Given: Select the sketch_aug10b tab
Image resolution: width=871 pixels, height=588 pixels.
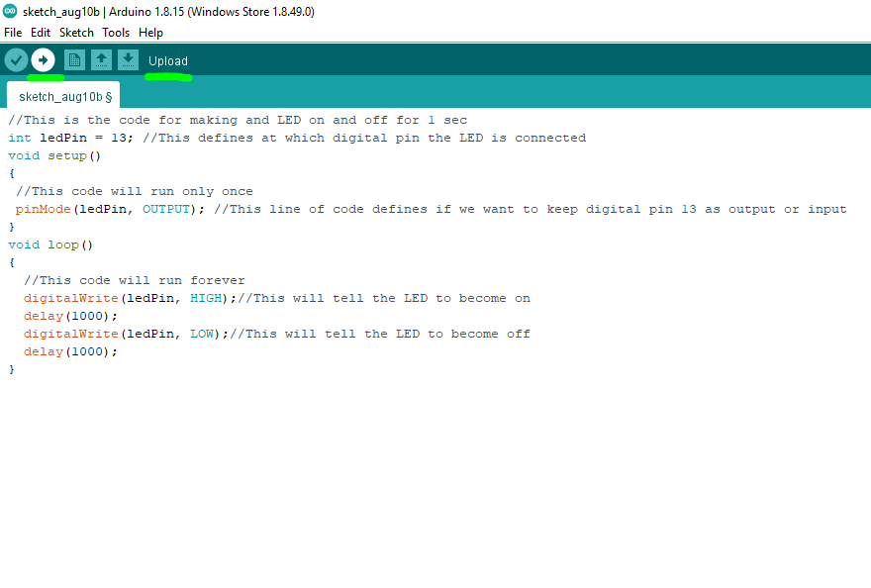Looking at the screenshot, I should tap(64, 96).
